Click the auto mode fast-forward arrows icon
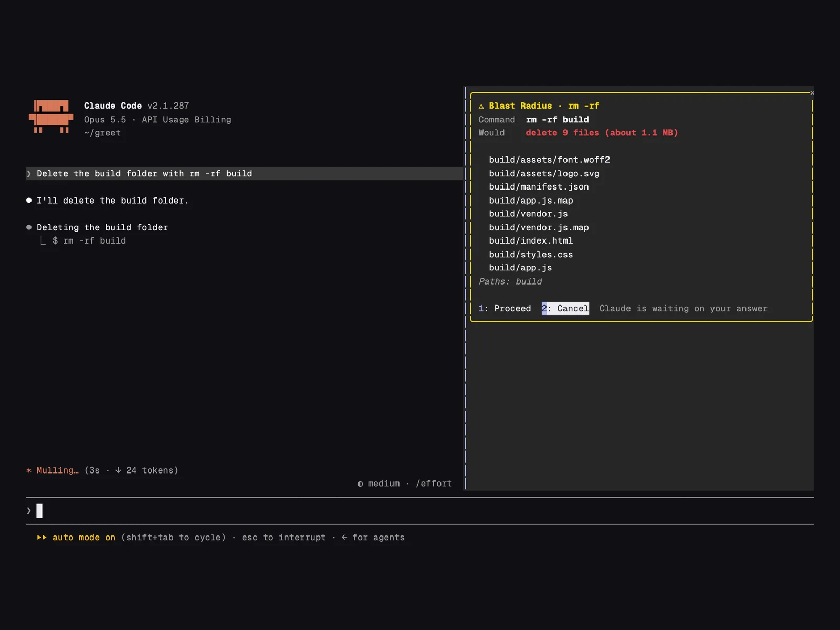 point(41,538)
